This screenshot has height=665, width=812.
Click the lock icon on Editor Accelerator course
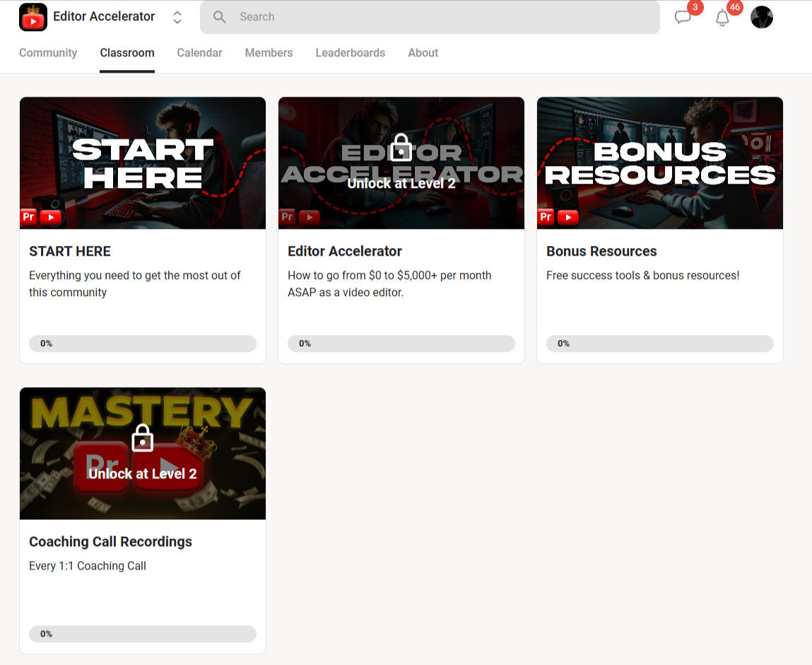(x=401, y=148)
